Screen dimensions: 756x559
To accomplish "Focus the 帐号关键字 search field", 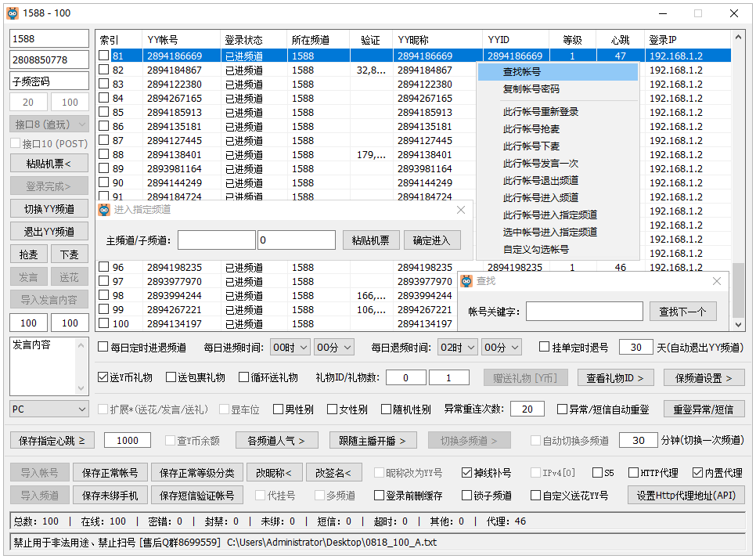I will (585, 312).
